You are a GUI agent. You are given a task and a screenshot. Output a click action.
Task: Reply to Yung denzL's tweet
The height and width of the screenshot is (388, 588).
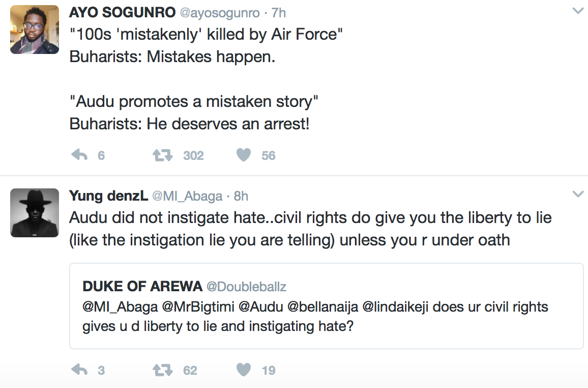click(80, 370)
